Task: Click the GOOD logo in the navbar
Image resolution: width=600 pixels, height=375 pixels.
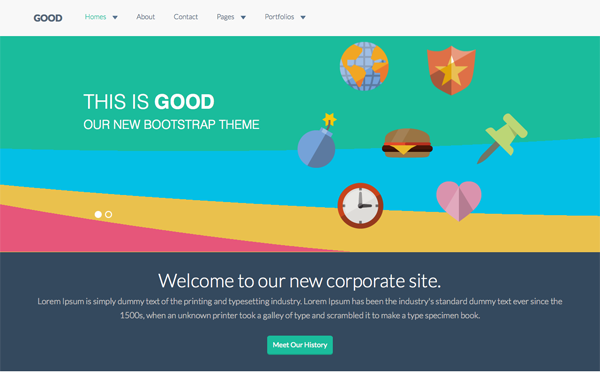Action: coord(48,18)
